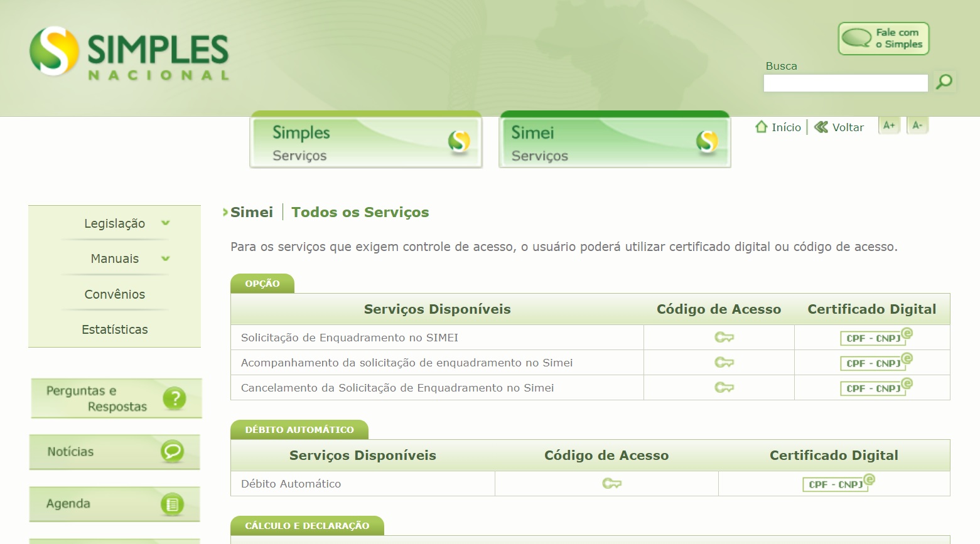Click the CÁLCULO E DECLARAÇÃO section label
Image resolution: width=980 pixels, height=544 pixels.
[x=307, y=526]
